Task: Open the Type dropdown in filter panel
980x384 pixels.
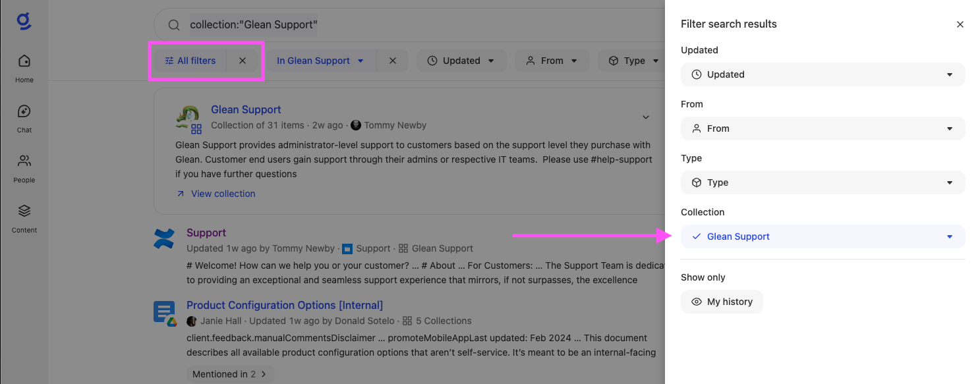Action: click(x=822, y=182)
